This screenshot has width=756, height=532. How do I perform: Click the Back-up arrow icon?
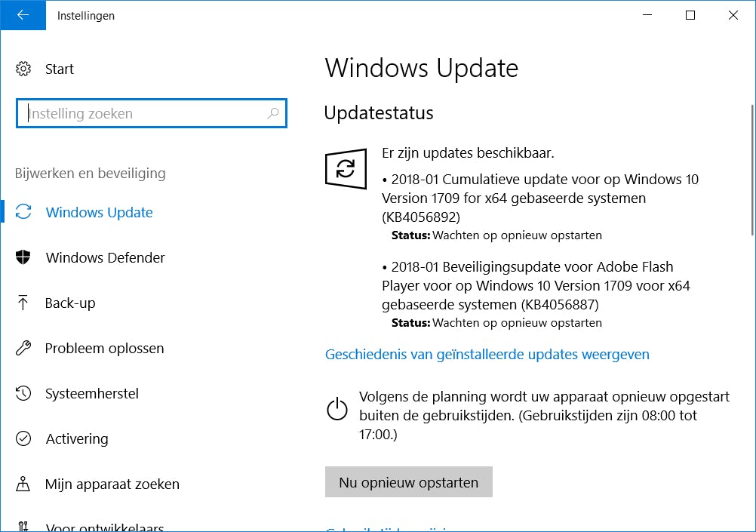[x=23, y=303]
